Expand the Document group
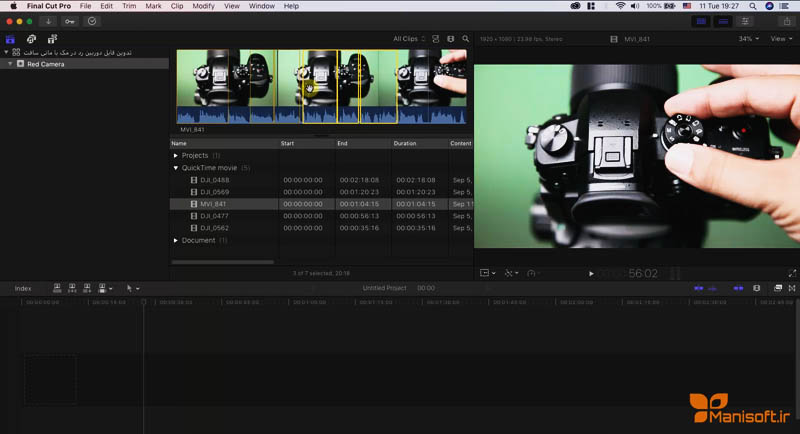The image size is (800, 434). (x=176, y=240)
